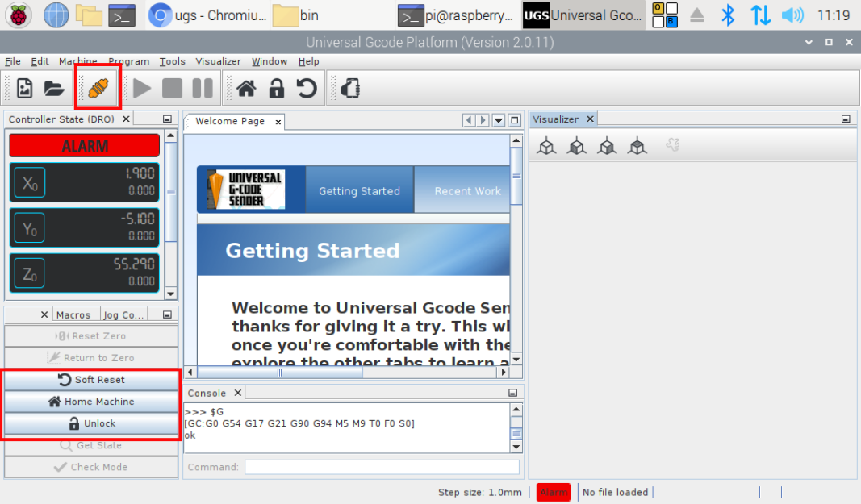Screen dimensions: 861x504
Task: Select the top-face shaded cube view icon
Action: click(637, 145)
